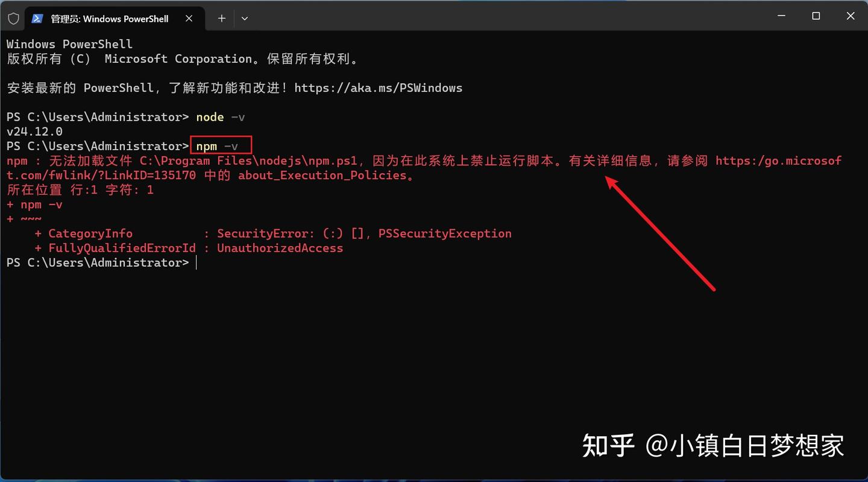Click the PSSecurityException text
This screenshot has height=482, width=868.
point(445,233)
